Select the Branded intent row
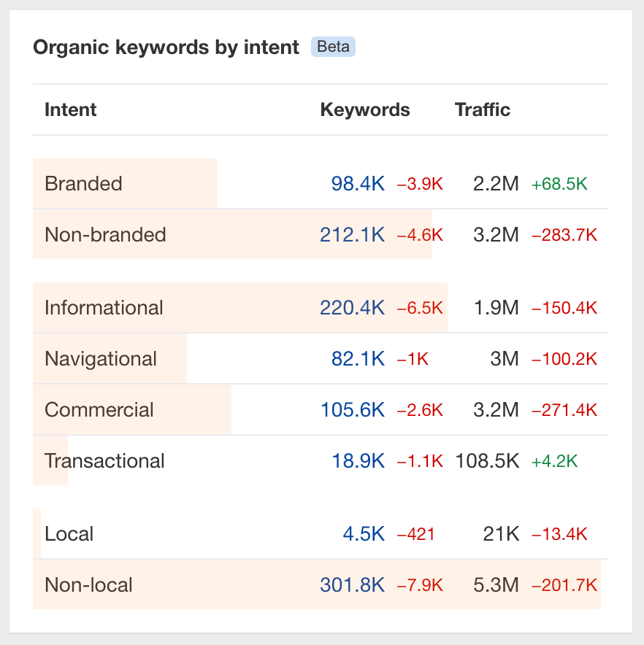Viewport: 644px width, 645px height. (83, 184)
